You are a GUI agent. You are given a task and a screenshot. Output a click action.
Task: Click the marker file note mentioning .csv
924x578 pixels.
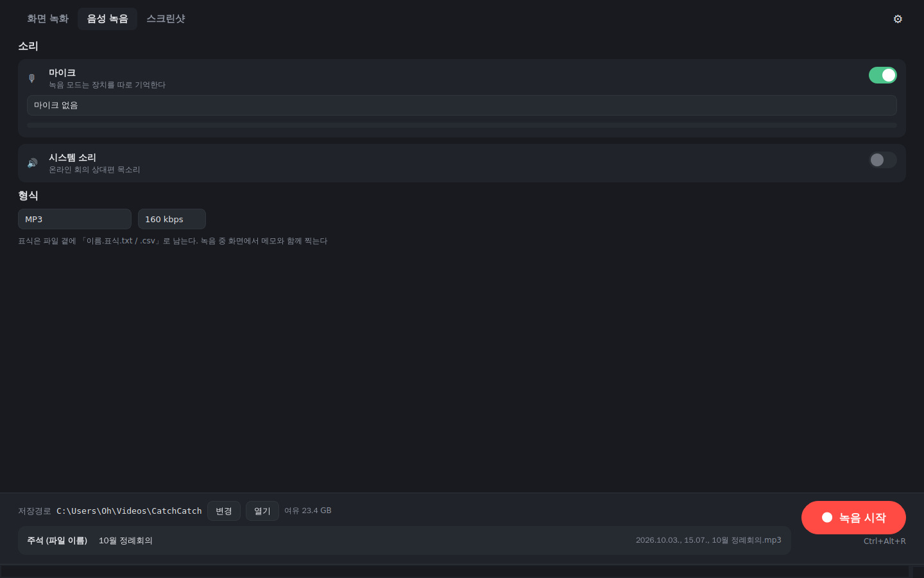click(173, 241)
